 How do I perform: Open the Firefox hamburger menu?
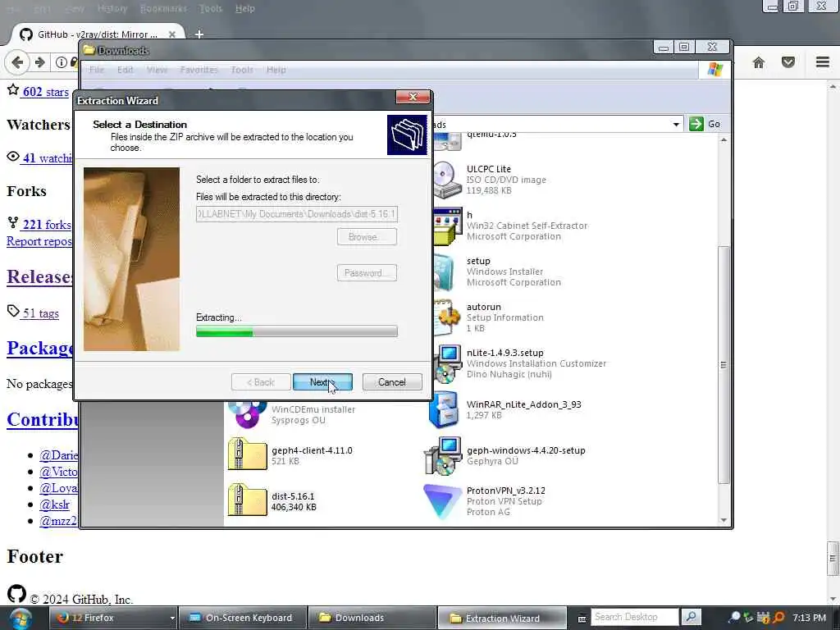pos(822,62)
